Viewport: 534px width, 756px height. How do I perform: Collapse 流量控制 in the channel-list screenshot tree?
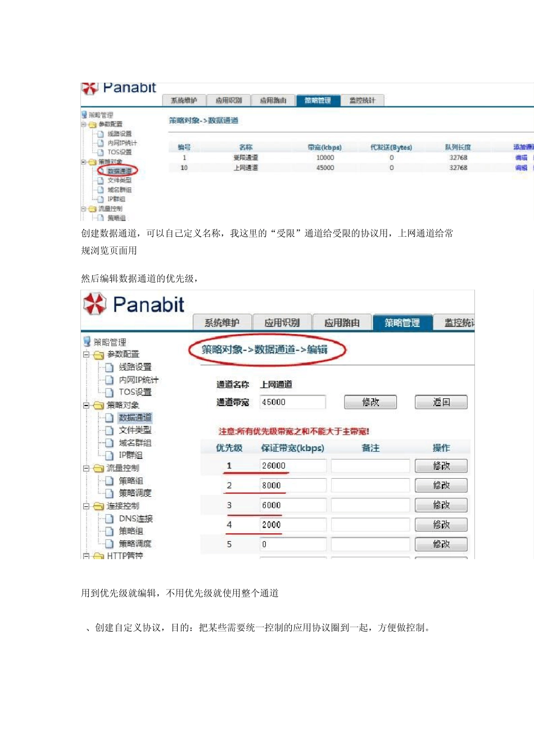click(84, 209)
